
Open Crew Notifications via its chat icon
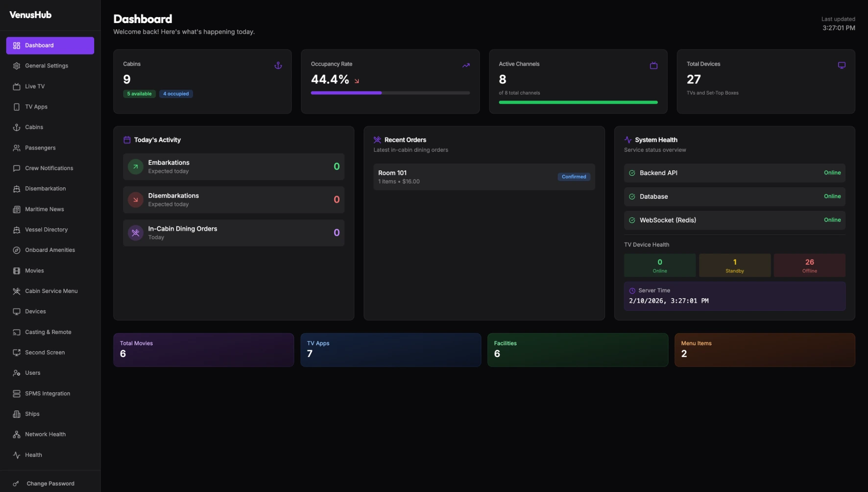click(x=16, y=168)
